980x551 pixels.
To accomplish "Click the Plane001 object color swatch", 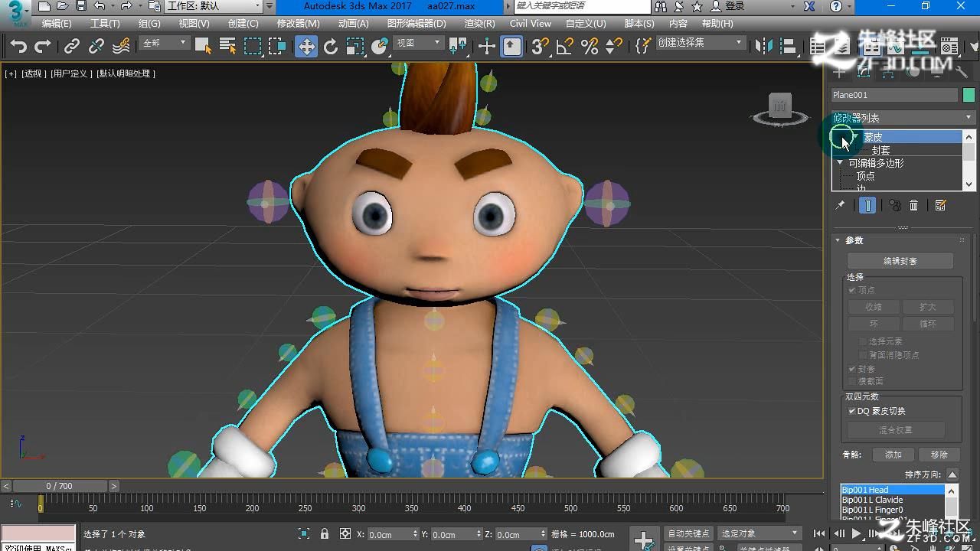I will [x=969, y=95].
